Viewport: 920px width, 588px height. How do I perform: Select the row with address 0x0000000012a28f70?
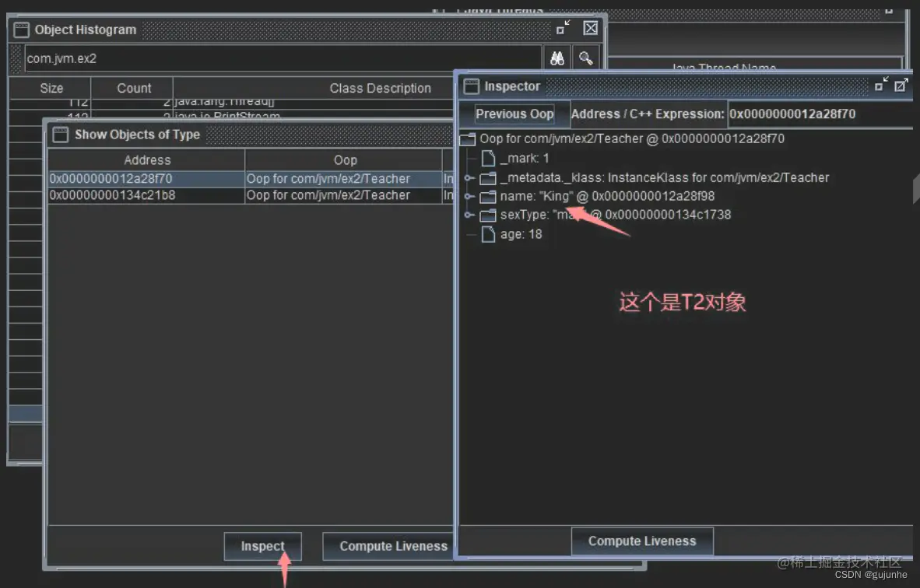pyautogui.click(x=251, y=179)
